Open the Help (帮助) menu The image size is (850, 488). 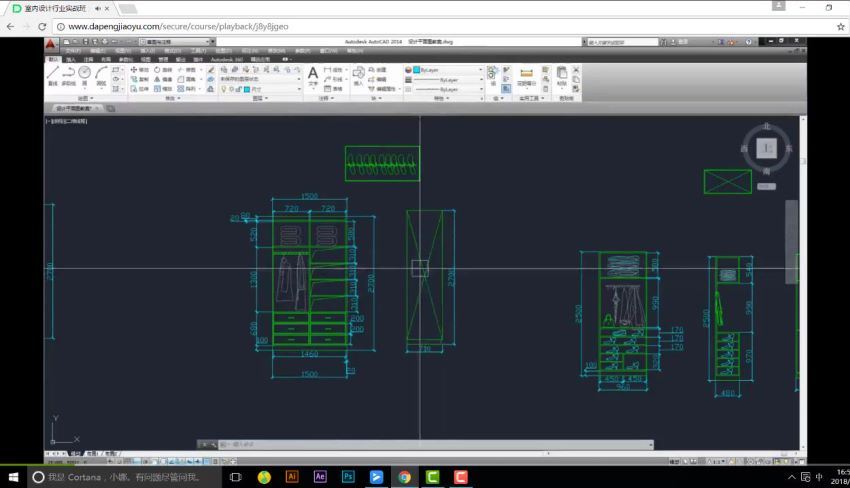click(x=355, y=51)
